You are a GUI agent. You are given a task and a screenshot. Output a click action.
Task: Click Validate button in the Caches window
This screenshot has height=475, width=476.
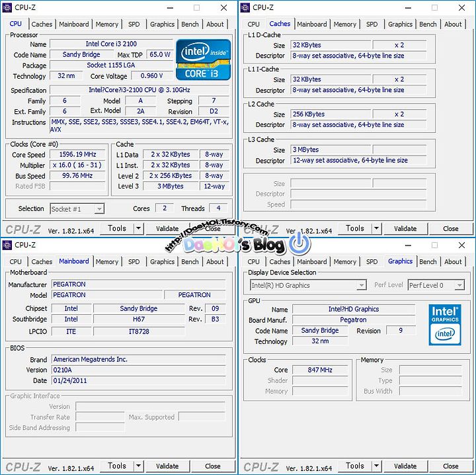coord(405,228)
